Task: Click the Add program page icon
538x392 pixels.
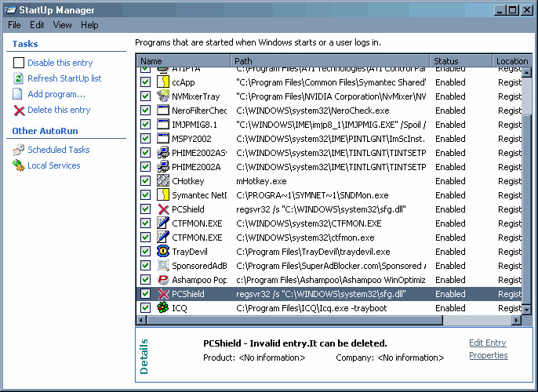Action: (17, 94)
